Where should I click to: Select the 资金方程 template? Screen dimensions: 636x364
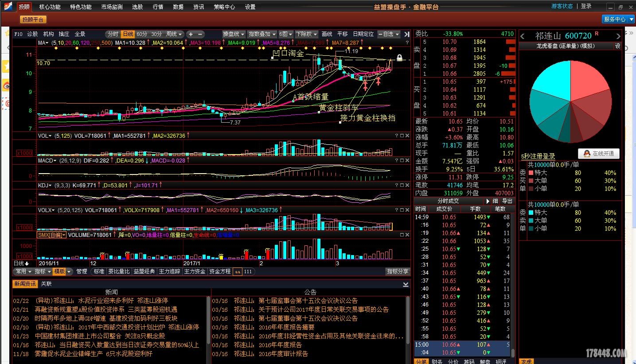pos(220,271)
